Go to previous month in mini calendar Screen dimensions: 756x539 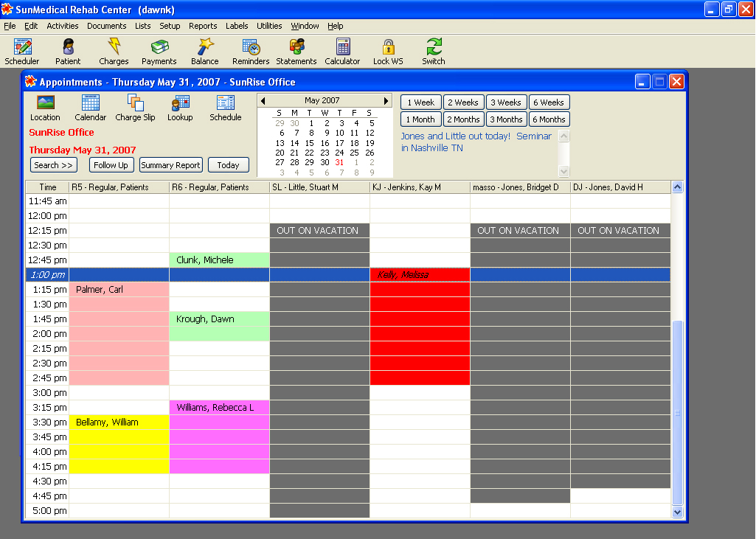pyautogui.click(x=263, y=101)
